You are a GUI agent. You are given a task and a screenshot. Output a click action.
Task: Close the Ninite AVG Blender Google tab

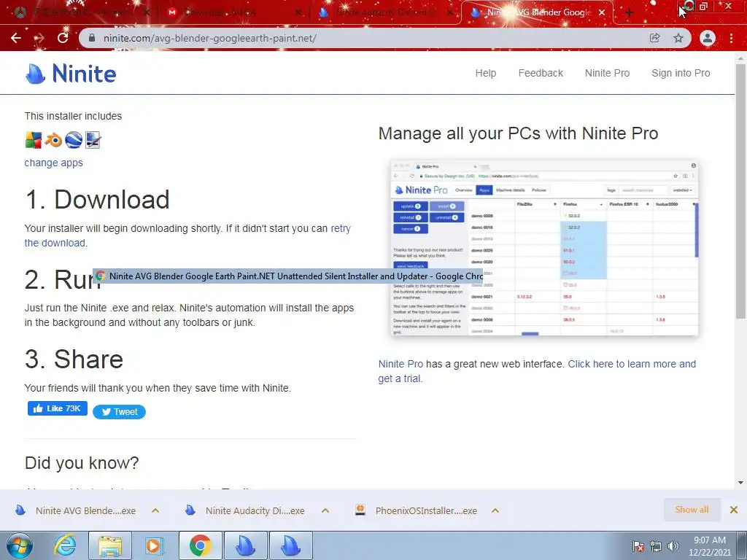(x=602, y=13)
